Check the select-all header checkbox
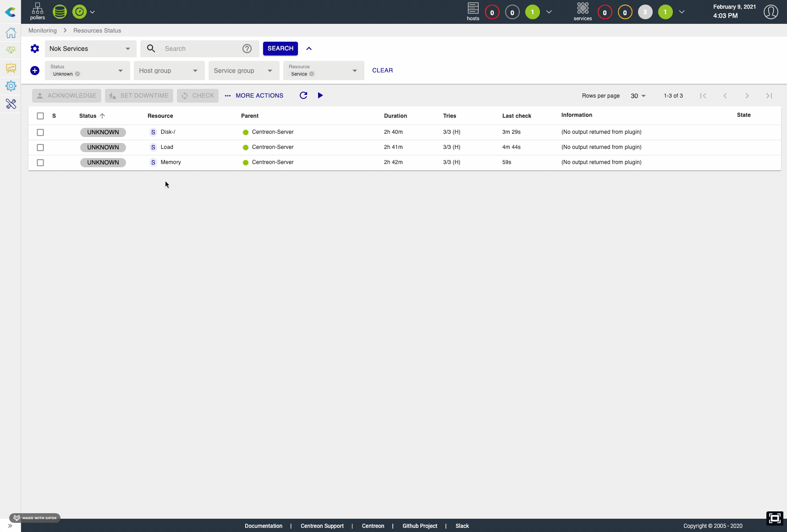This screenshot has width=787, height=532. click(40, 116)
